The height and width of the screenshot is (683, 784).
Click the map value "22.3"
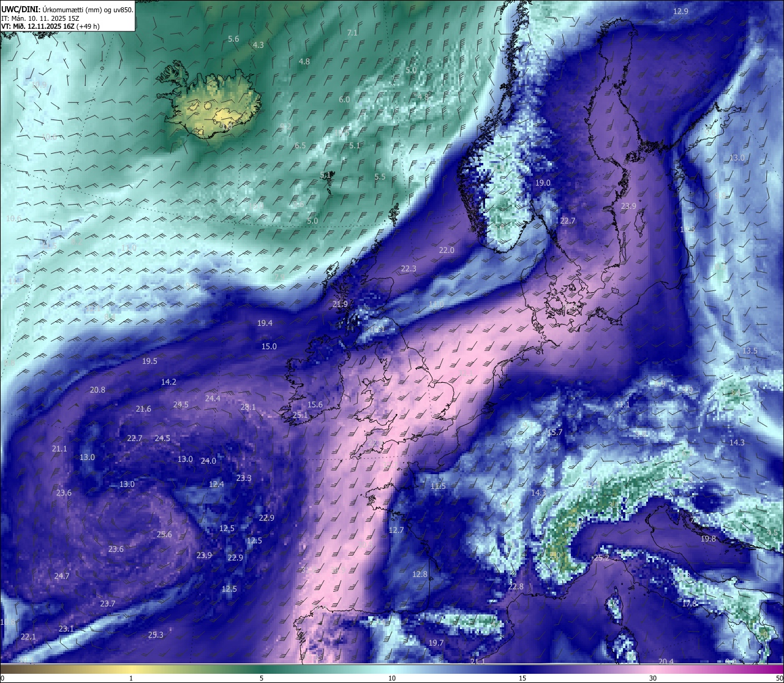click(x=409, y=269)
